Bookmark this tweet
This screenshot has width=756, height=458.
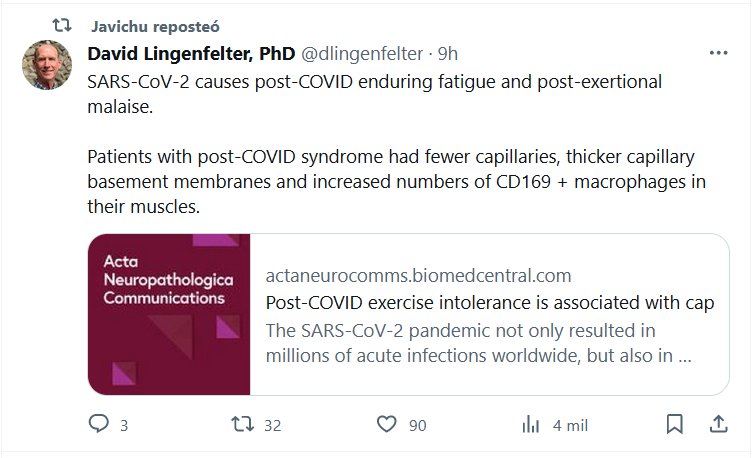point(675,425)
